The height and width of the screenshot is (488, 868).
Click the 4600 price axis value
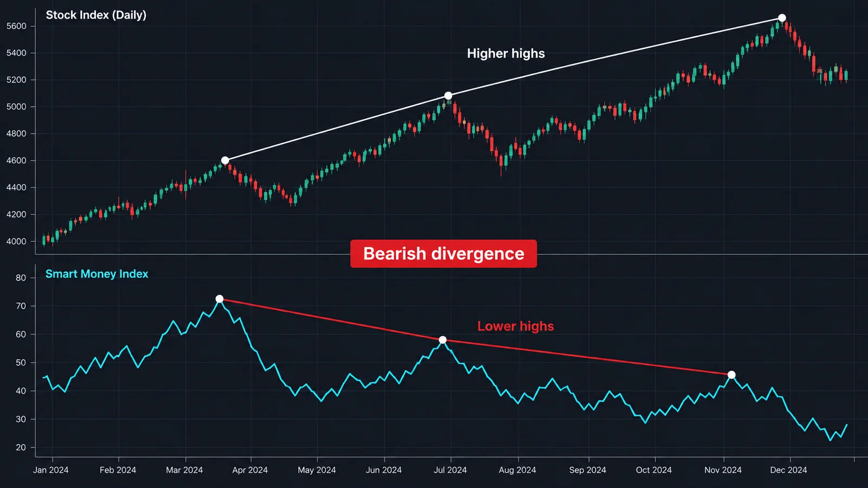(x=16, y=160)
